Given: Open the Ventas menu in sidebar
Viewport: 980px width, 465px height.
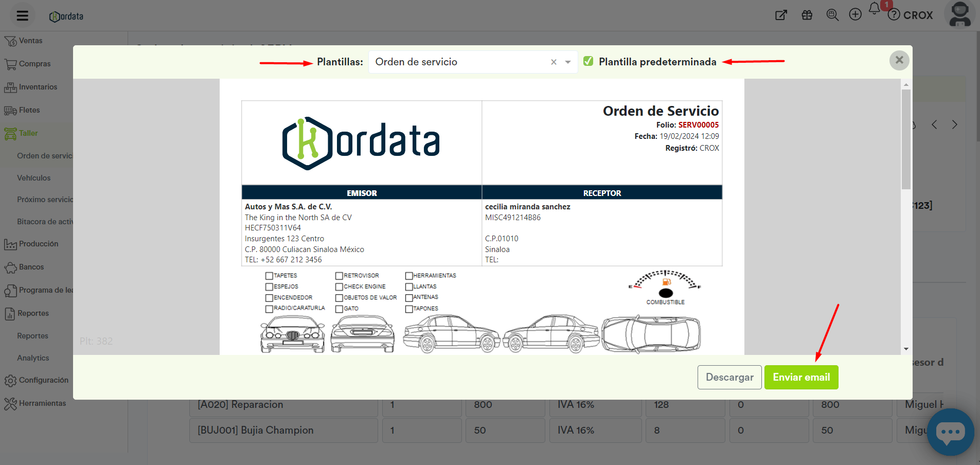Looking at the screenshot, I should tap(30, 41).
